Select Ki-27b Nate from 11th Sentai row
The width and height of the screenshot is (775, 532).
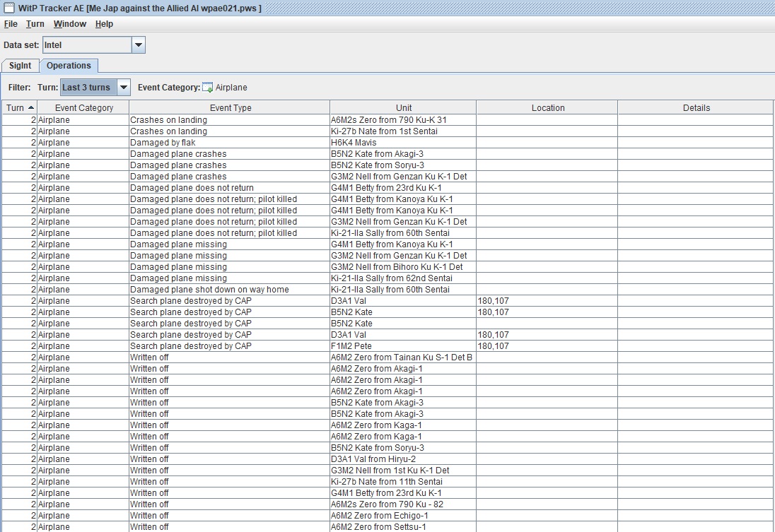pos(387,482)
